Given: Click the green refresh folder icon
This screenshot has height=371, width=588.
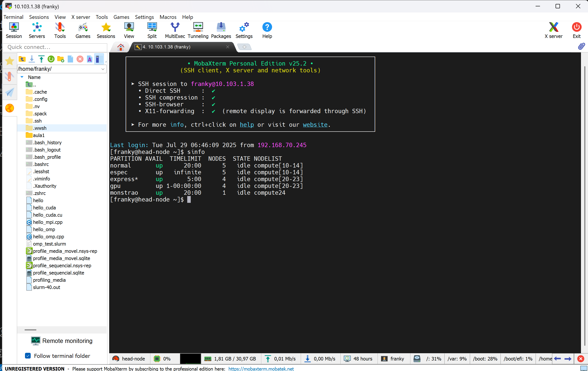Looking at the screenshot, I should click(51, 59).
